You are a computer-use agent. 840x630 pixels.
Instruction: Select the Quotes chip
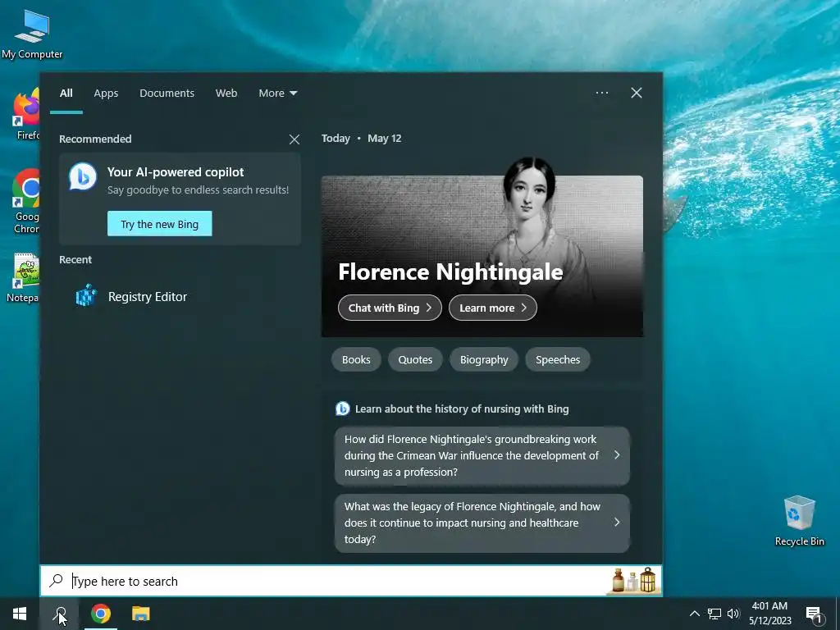(415, 359)
